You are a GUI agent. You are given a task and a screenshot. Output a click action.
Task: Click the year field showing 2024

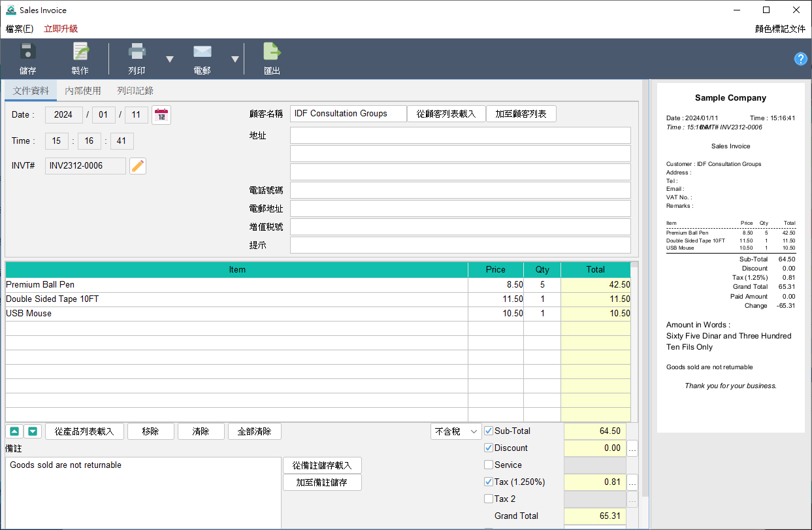pos(64,114)
